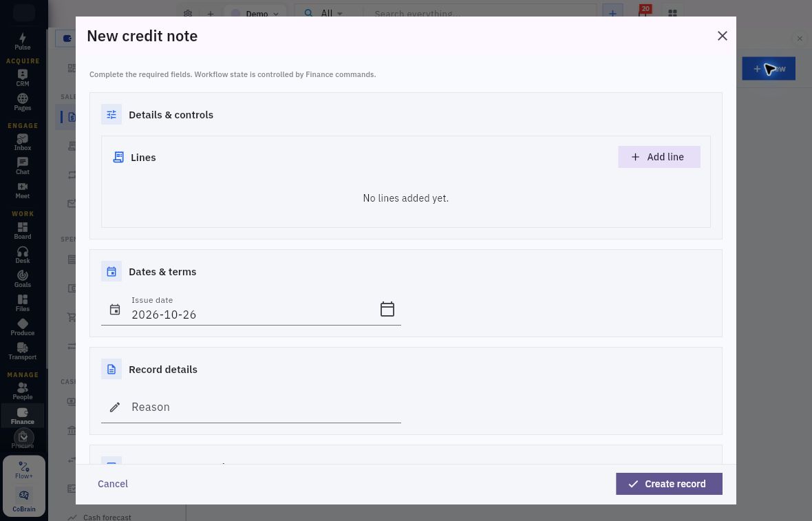Screen dimensions: 812x521
Task: Open CRM module in sidebar
Action: click(x=22, y=78)
